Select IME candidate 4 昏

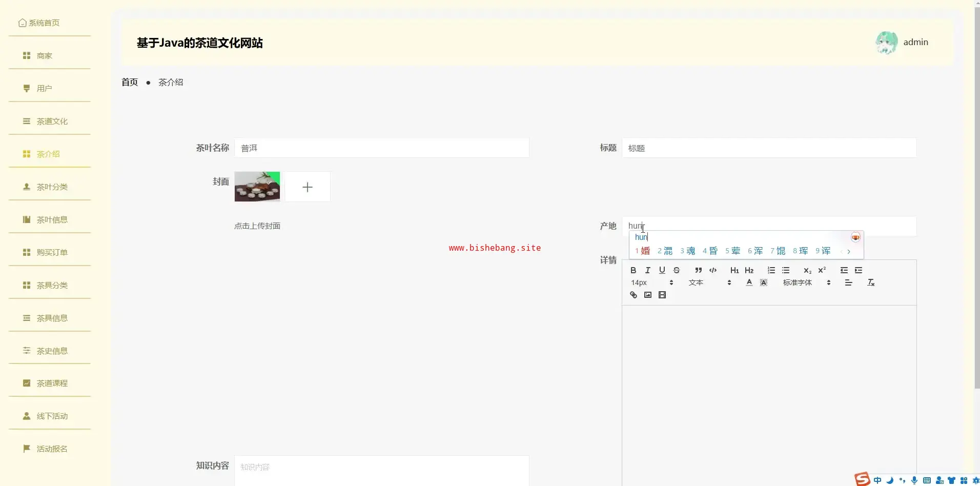[x=710, y=251]
